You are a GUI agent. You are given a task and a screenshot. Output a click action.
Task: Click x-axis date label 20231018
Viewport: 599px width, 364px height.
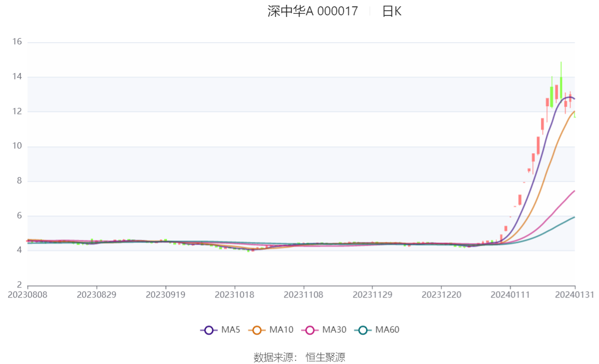point(235,295)
